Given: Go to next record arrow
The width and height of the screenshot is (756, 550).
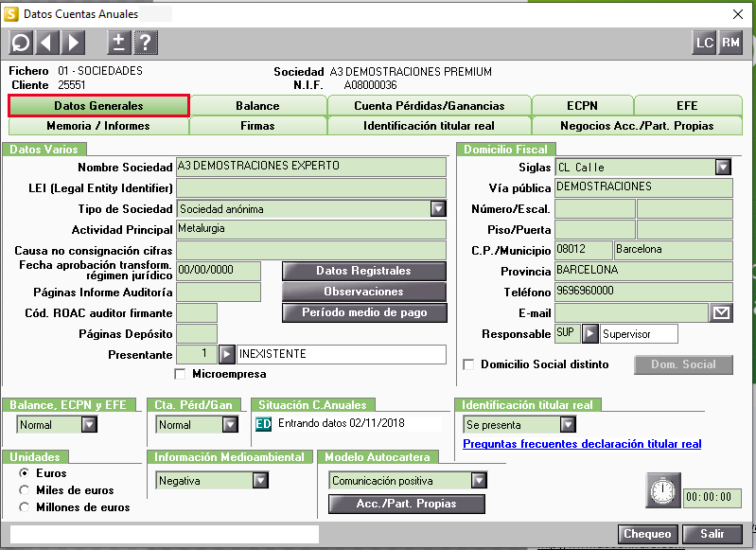Looking at the screenshot, I should pyautogui.click(x=73, y=43).
